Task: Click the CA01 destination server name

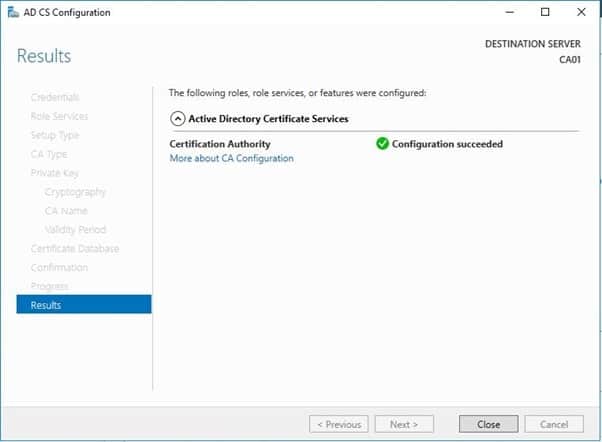Action: click(570, 60)
